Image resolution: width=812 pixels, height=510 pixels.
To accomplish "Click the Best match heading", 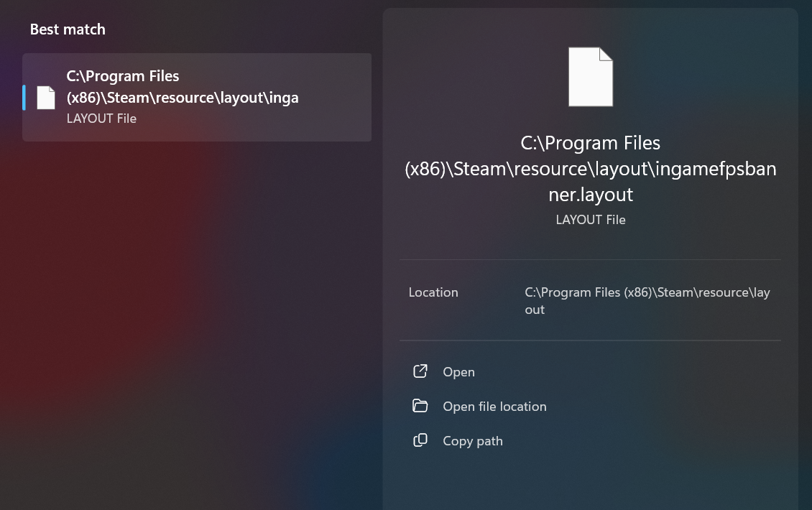I will (68, 29).
